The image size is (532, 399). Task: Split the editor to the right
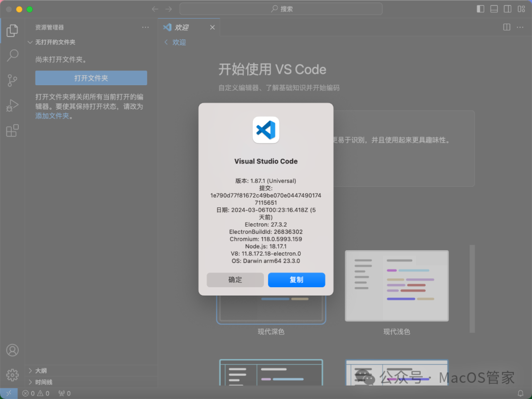coord(506,27)
